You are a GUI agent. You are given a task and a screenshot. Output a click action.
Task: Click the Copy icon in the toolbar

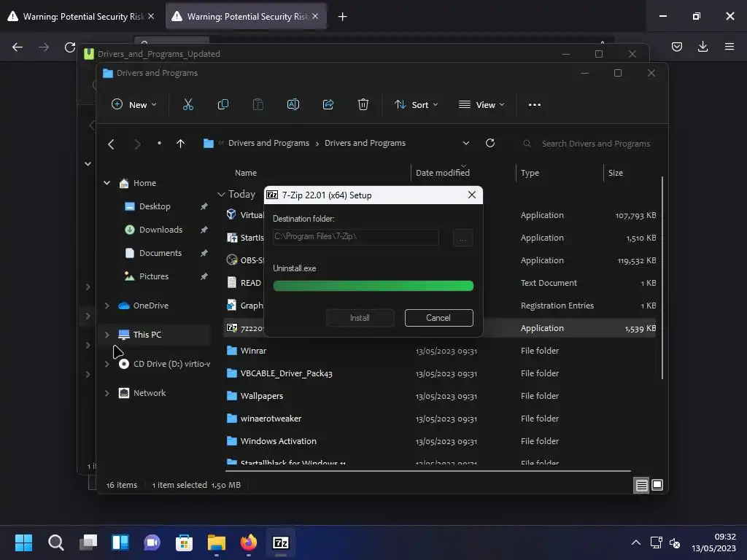[223, 105]
